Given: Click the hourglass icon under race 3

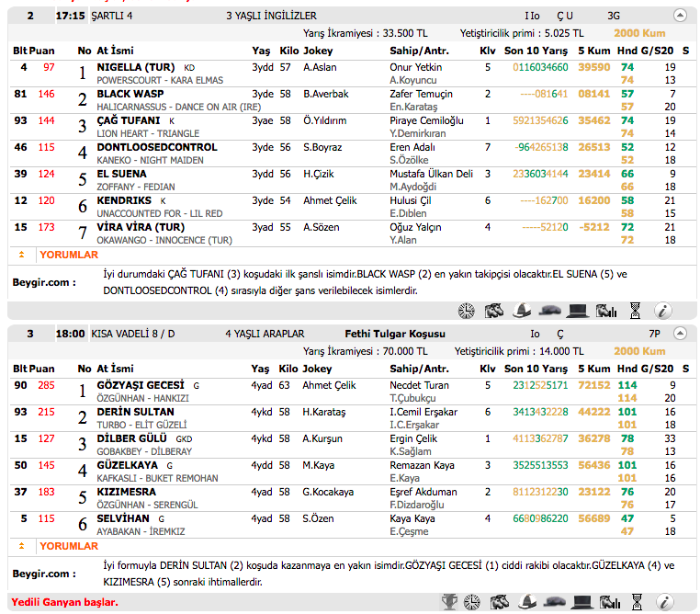Looking at the screenshot, I should (635, 602).
